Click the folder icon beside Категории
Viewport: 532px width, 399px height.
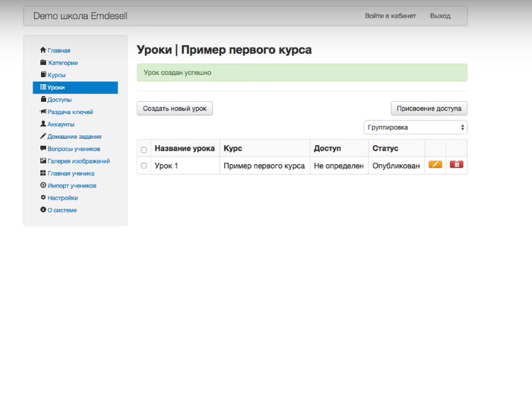(43, 62)
